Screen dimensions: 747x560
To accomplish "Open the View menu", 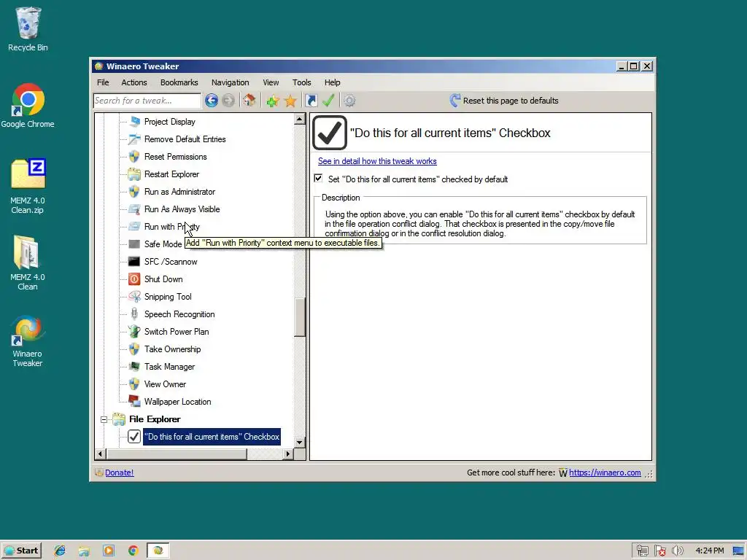I will coord(271,82).
